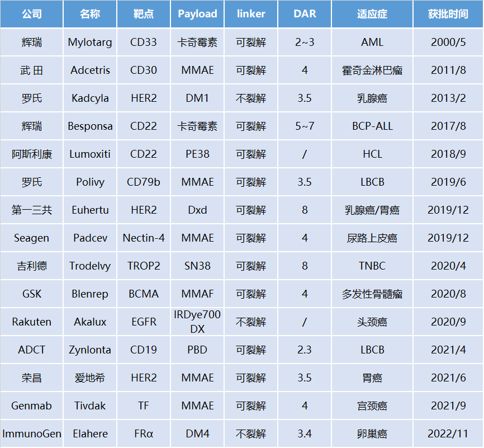
Task: Select the Polivy cell
Action: (90, 182)
